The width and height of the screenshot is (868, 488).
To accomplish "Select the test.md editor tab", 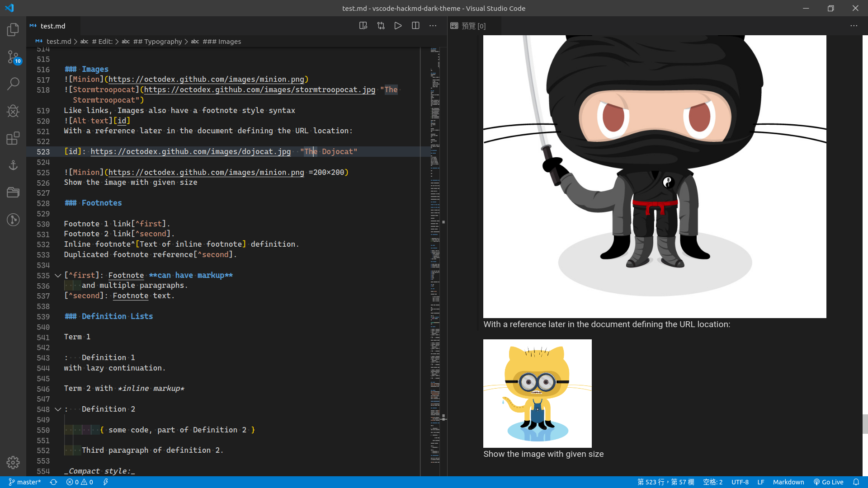I will (52, 26).
